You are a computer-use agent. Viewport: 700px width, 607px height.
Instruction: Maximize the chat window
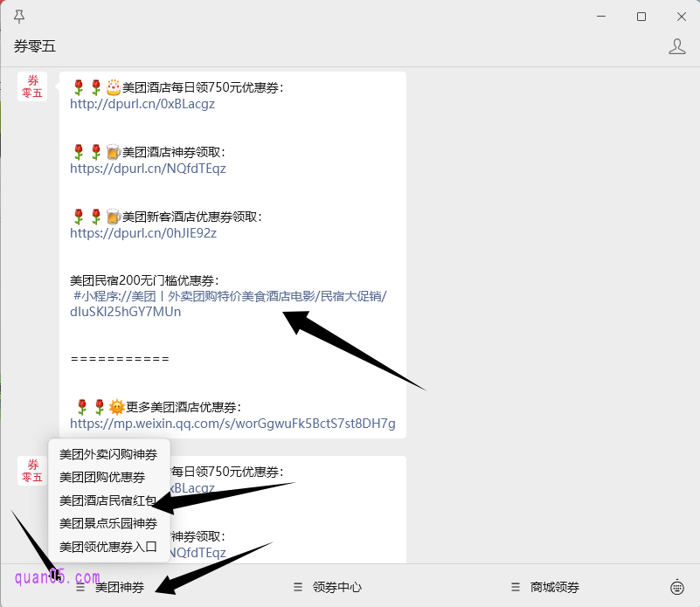pyautogui.click(x=641, y=17)
